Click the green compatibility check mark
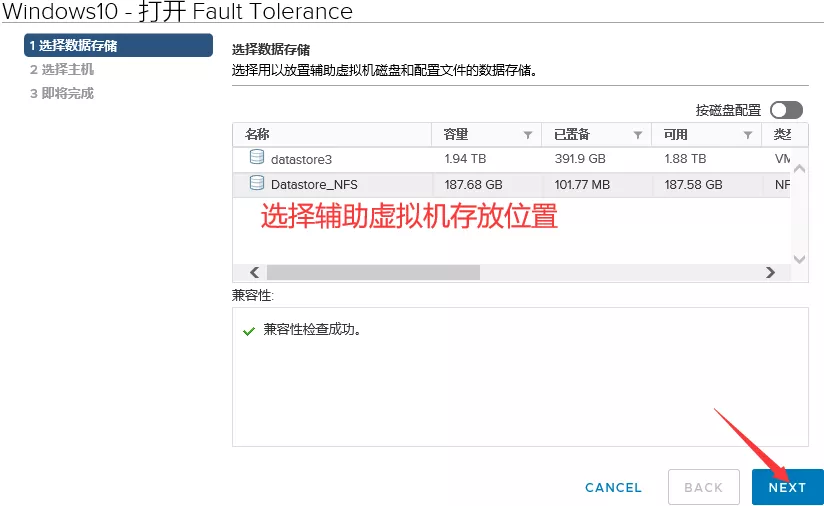This screenshot has width=824, height=506. click(x=249, y=331)
